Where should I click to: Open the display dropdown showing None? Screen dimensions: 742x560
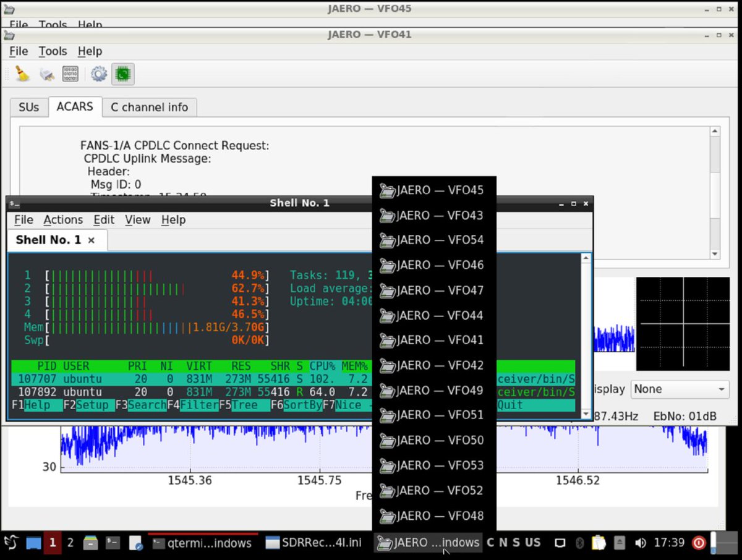(x=680, y=389)
